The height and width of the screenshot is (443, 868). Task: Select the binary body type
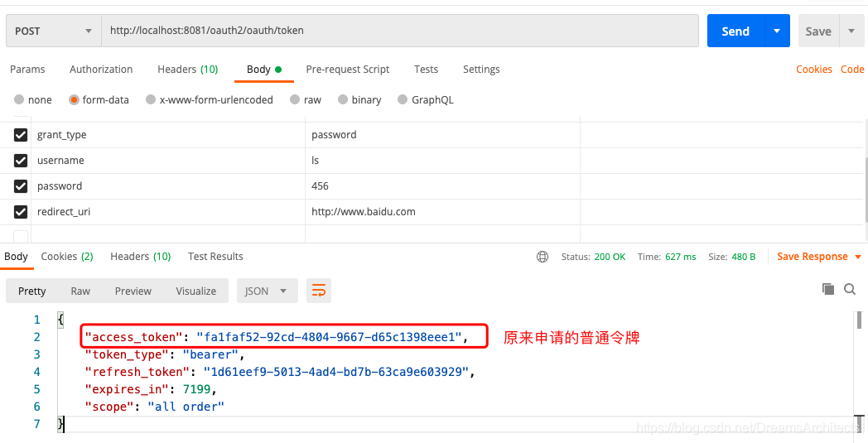click(359, 99)
